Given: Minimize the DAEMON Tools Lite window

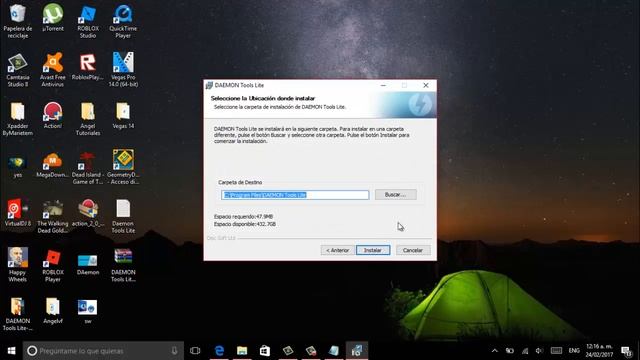Looking at the screenshot, I should point(383,85).
